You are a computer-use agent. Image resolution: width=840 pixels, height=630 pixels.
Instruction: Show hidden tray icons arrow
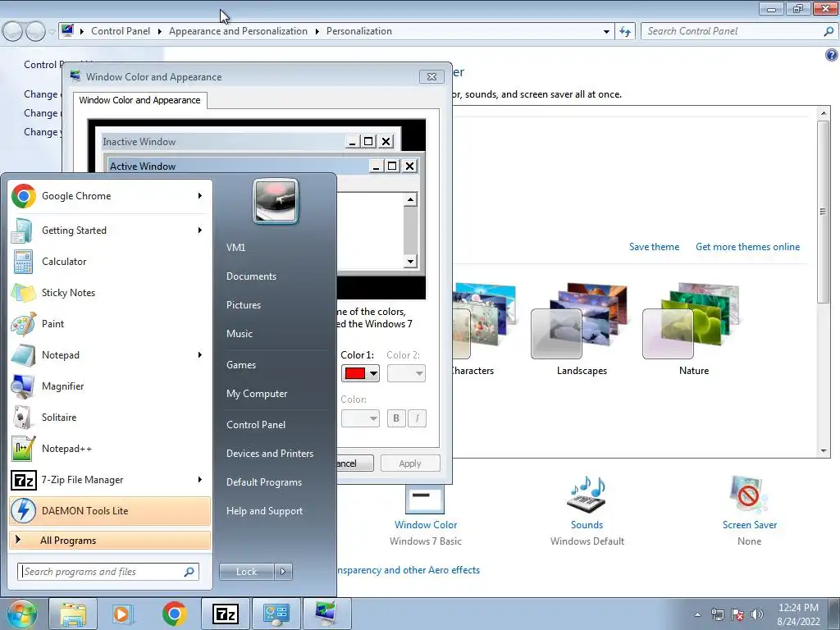click(x=697, y=614)
